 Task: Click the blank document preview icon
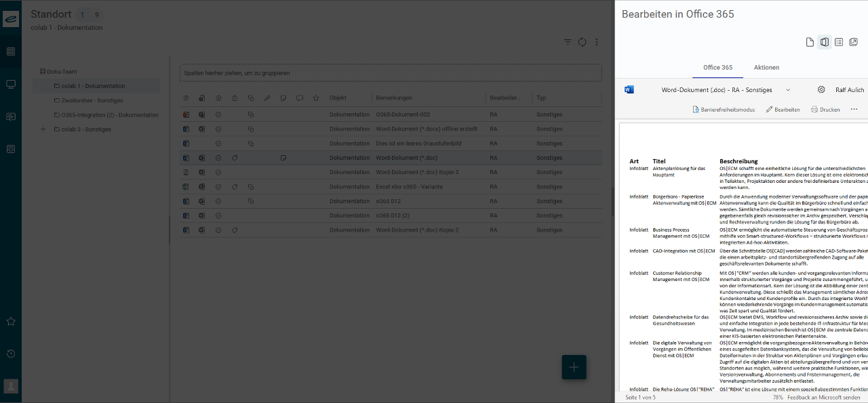tap(810, 42)
